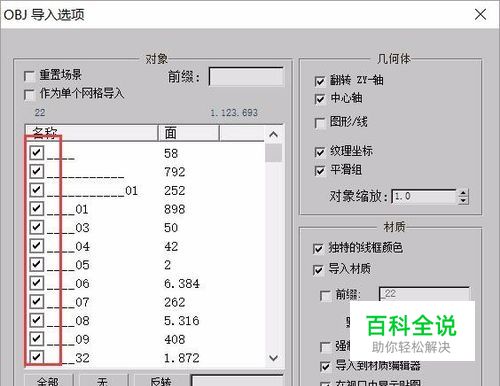Sort list by 名称 column header

[x=91, y=133]
